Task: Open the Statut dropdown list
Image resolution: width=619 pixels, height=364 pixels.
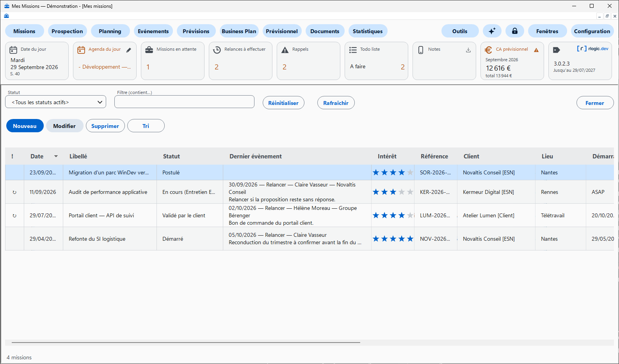Action: 56,102
